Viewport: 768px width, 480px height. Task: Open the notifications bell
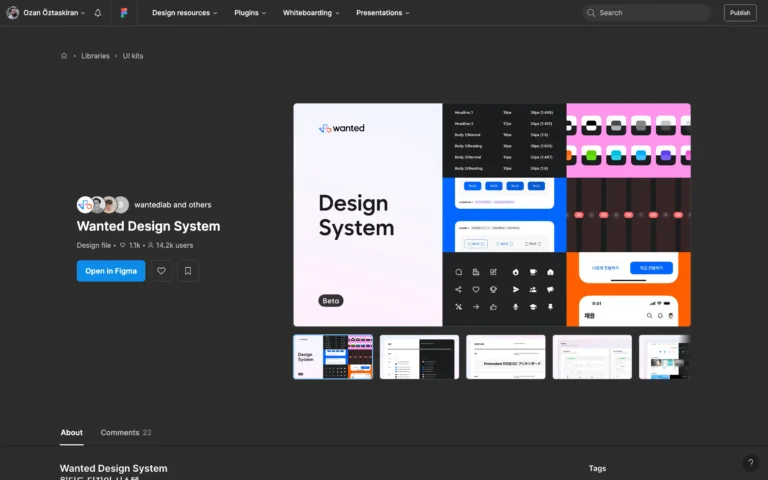coord(97,13)
